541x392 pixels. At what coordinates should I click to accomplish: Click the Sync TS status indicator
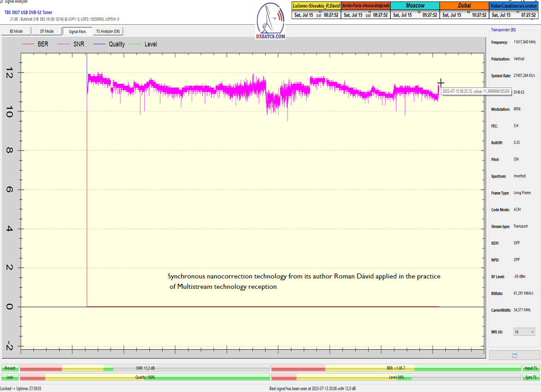point(530,377)
